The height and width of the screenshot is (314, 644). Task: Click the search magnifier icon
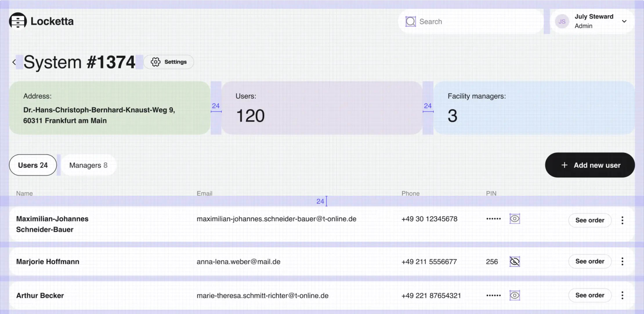pos(410,21)
